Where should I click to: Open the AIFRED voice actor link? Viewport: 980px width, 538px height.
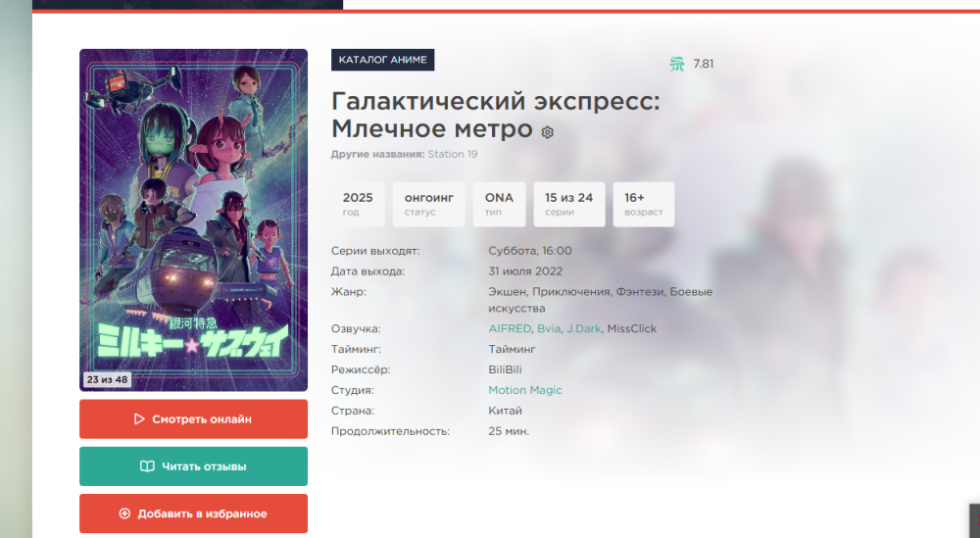[510, 328]
